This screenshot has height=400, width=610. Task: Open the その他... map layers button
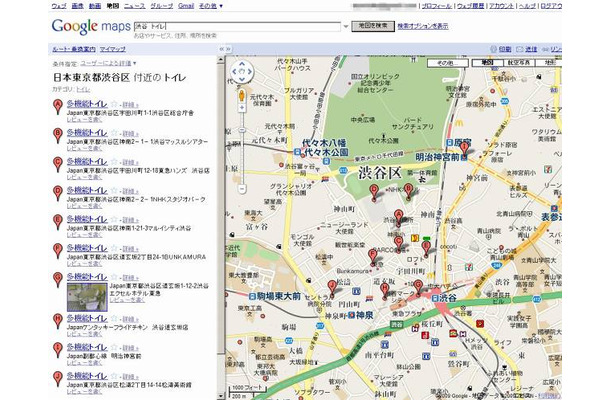coord(447,63)
